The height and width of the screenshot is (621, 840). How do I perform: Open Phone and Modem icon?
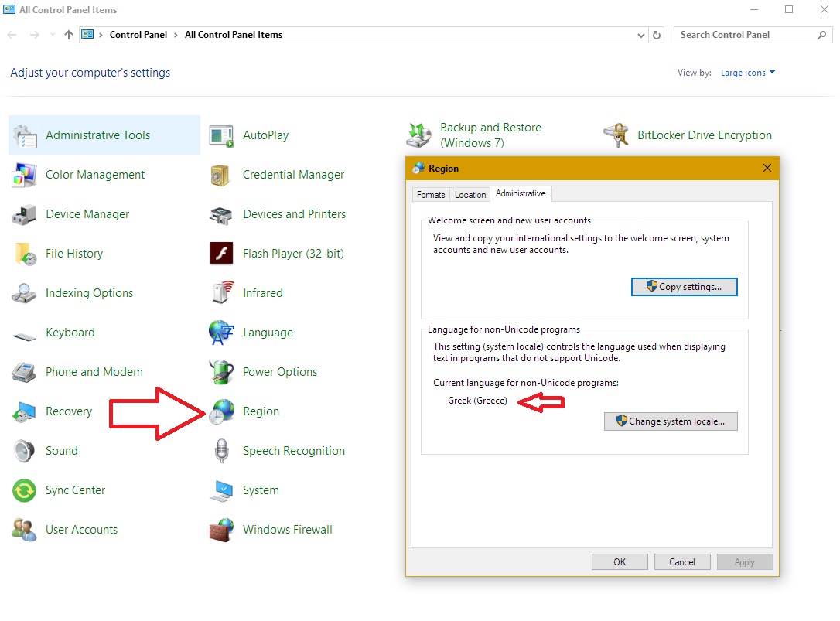point(23,373)
